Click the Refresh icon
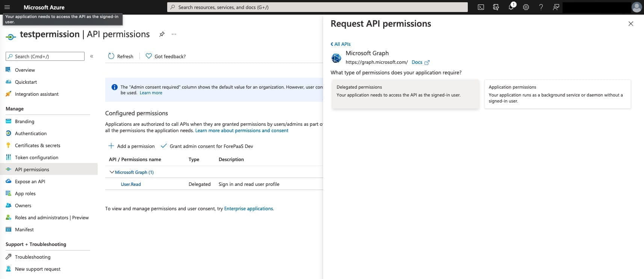 pos(111,56)
